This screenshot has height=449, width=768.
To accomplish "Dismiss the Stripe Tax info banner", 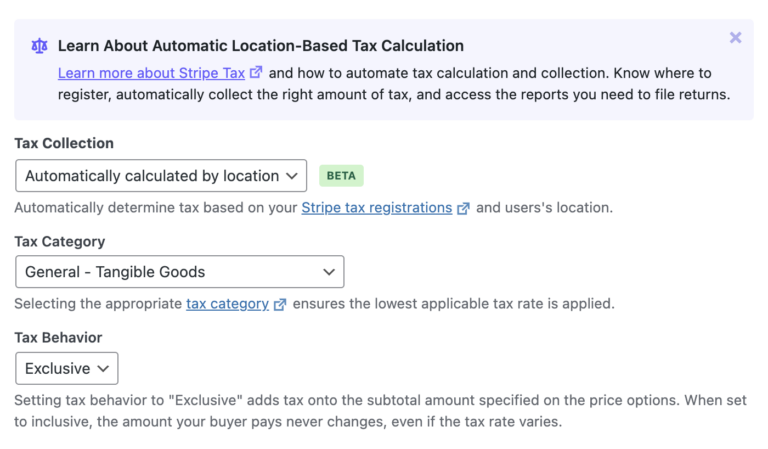I will coord(735,38).
